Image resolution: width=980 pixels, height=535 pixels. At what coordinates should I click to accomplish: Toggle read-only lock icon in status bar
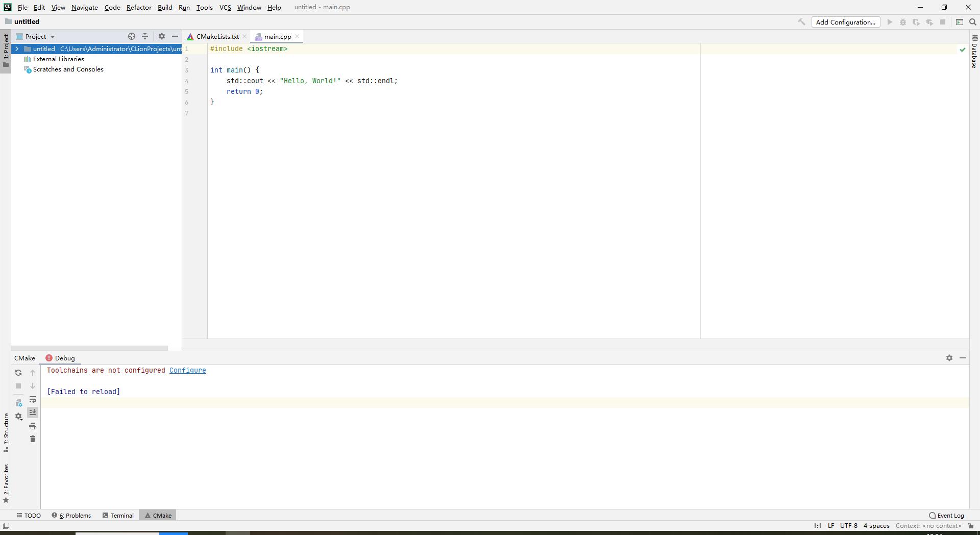[971, 526]
